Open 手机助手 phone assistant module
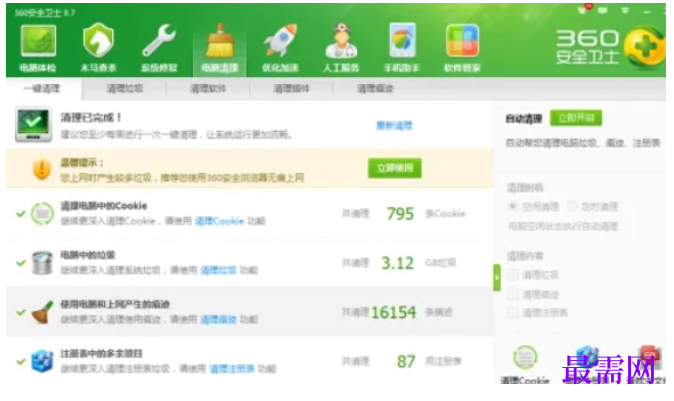The height and width of the screenshot is (401, 674). coord(402,47)
